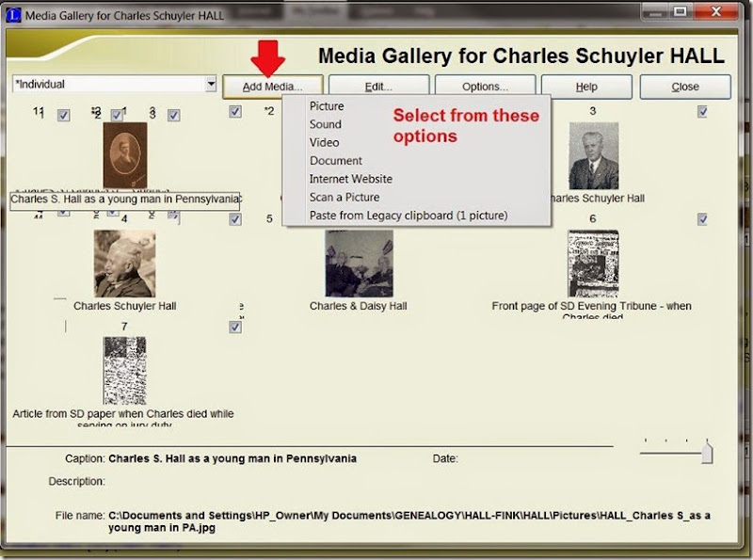The height and width of the screenshot is (560, 753).
Task: Select the jury duty article thumbnail
Action: pos(124,370)
